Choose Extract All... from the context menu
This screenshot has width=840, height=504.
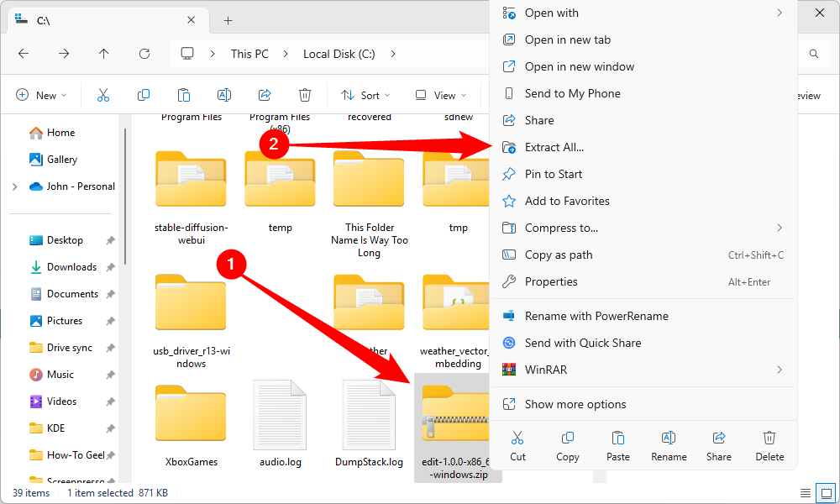coord(643,147)
